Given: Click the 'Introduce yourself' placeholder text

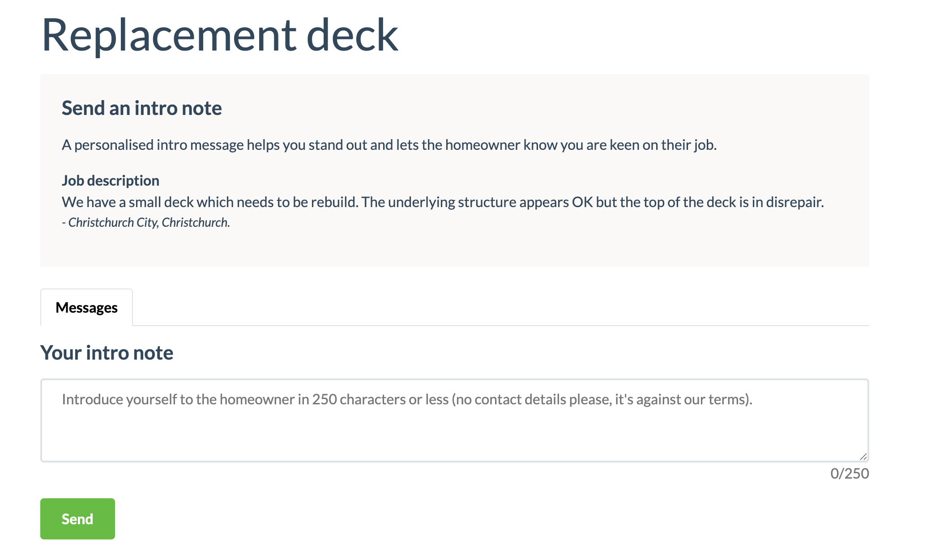Looking at the screenshot, I should 406,399.
